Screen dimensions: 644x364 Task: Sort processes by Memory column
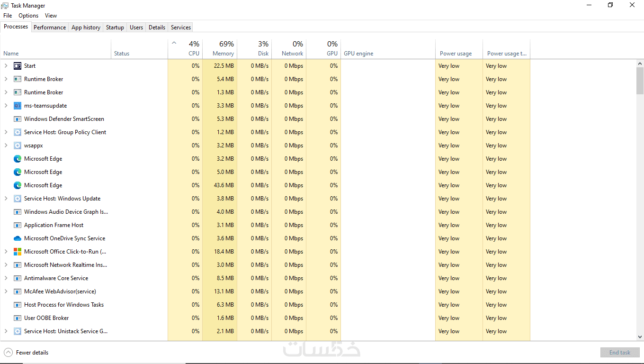(220, 49)
